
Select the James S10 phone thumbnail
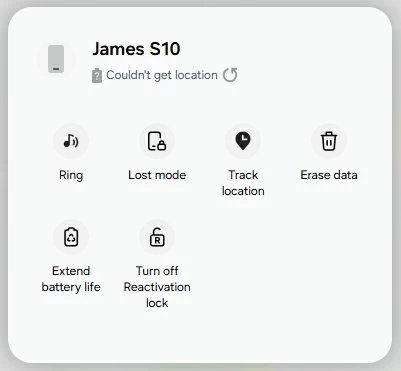click(56, 59)
